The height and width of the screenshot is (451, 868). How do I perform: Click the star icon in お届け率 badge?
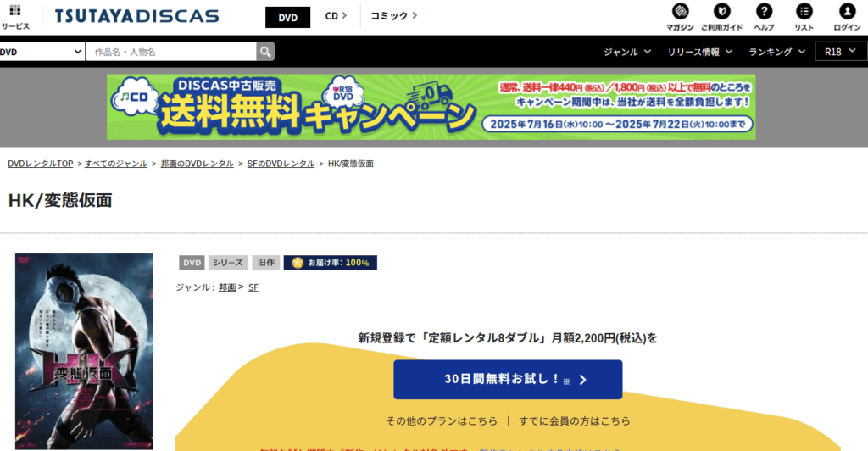point(298,263)
